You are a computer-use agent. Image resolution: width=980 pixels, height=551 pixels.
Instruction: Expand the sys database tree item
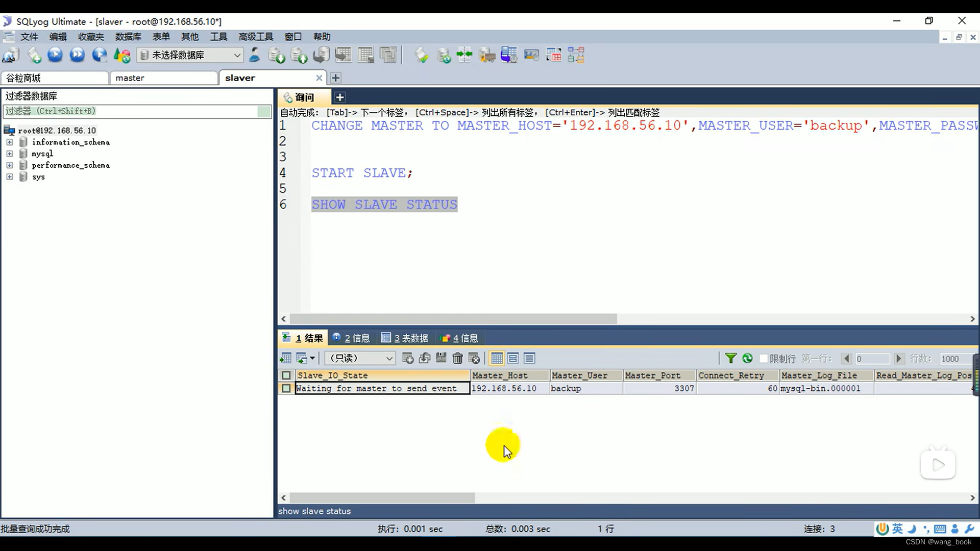pyautogui.click(x=9, y=176)
